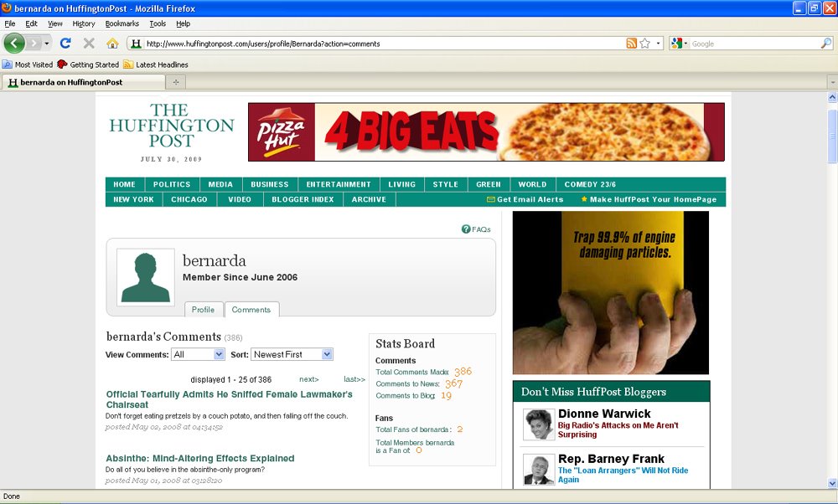This screenshot has width=838, height=504.
Task: Click Make HuffPost Your HomePage
Action: 649,199
